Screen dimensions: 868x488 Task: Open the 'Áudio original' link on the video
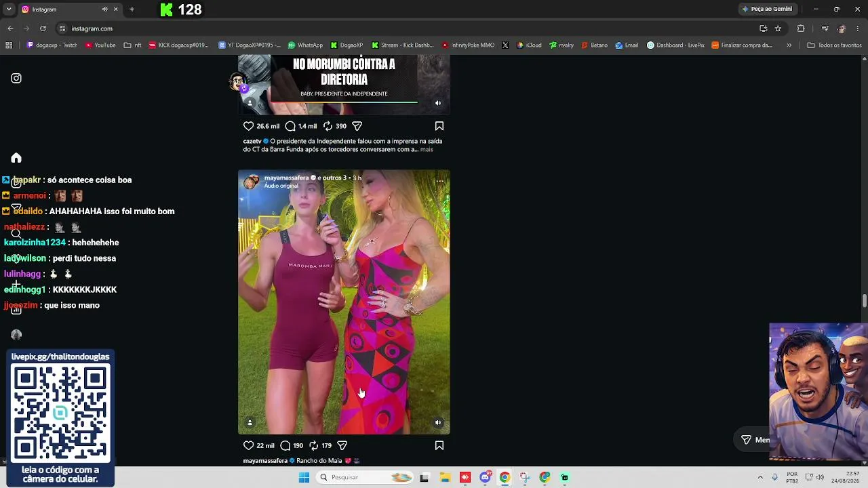[x=281, y=186]
